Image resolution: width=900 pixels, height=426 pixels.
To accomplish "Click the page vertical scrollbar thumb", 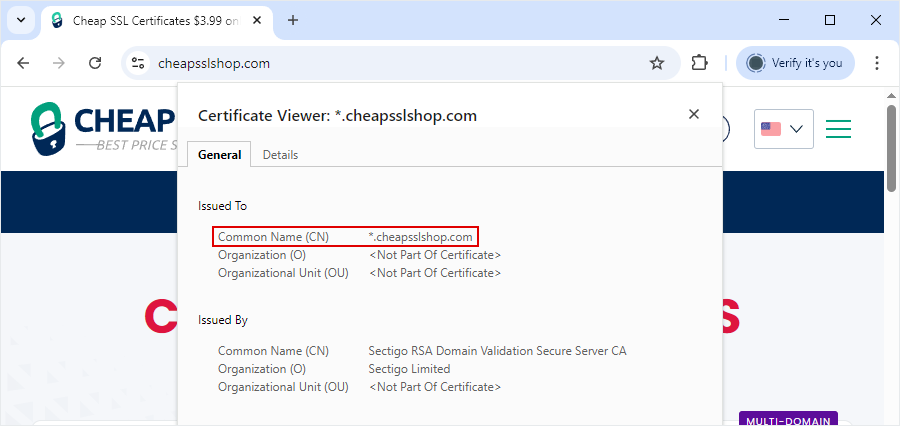I will [891, 148].
